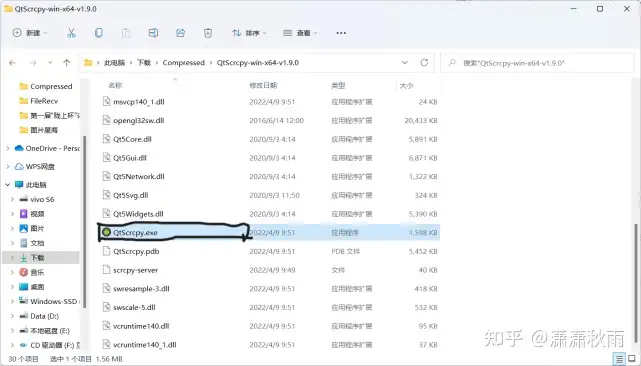
Task: Sort by 修改日期 column header
Action: point(263,85)
